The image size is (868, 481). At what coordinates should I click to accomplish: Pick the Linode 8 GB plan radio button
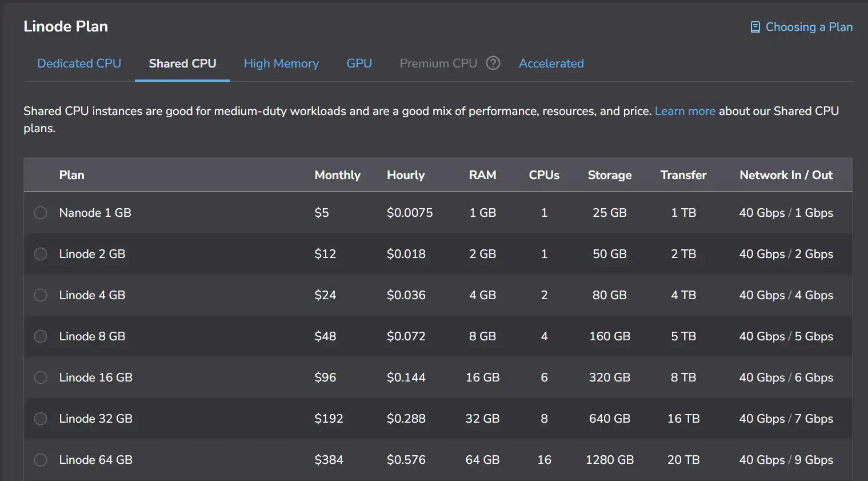tap(41, 336)
